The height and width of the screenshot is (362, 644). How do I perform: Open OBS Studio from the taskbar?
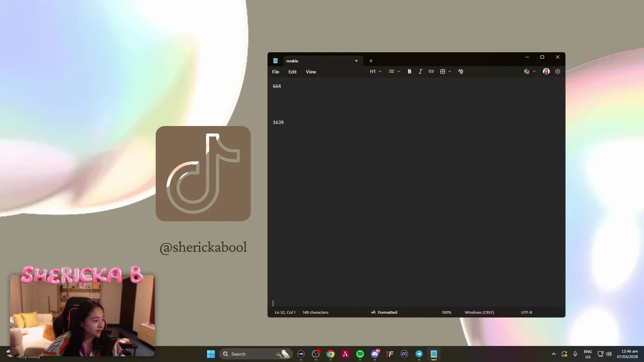316,354
